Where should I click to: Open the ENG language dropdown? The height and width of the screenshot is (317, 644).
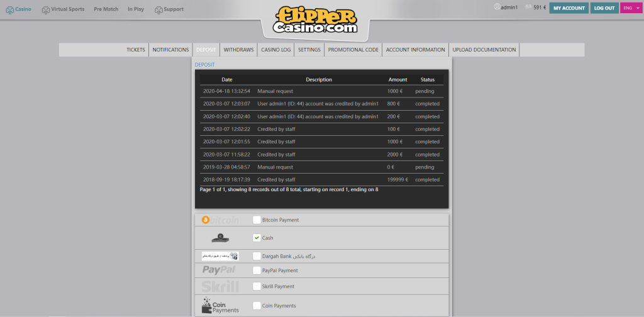point(630,8)
